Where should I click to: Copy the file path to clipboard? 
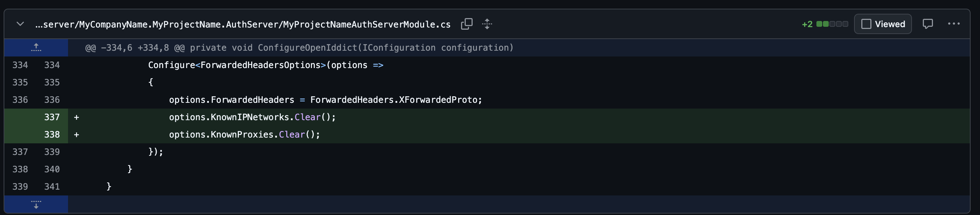[x=466, y=24]
